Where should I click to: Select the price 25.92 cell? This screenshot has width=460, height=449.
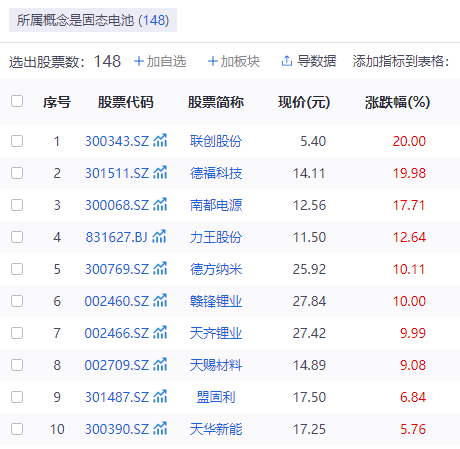coord(309,269)
